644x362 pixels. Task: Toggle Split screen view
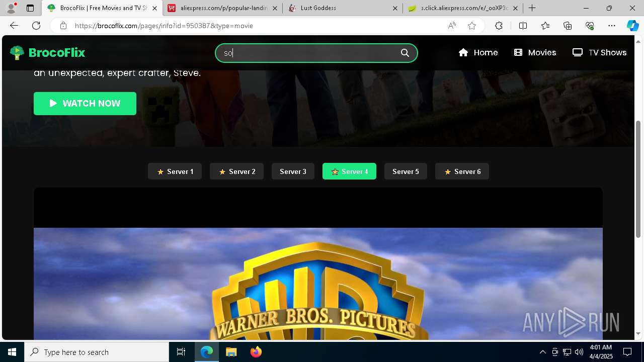click(x=523, y=26)
